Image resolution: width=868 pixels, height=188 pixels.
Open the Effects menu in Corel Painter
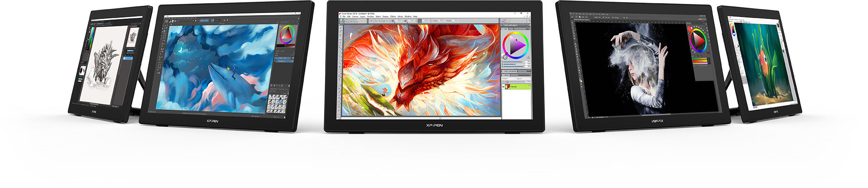[393, 17]
